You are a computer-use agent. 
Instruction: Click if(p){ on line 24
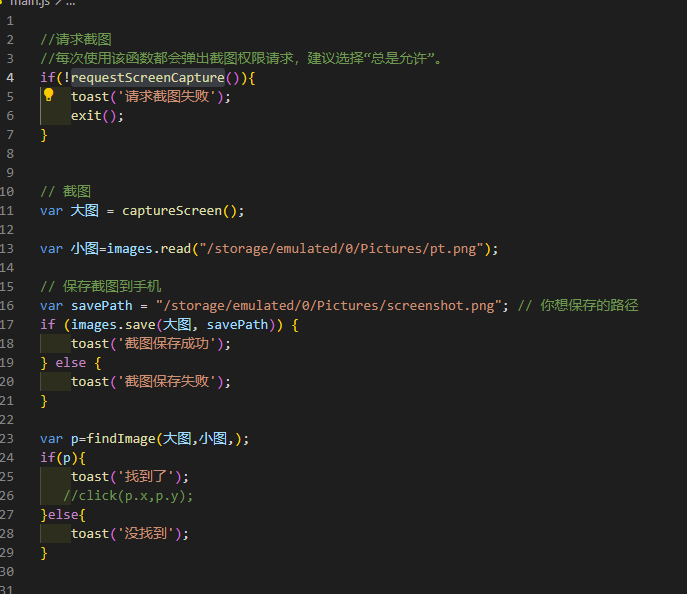[63, 458]
